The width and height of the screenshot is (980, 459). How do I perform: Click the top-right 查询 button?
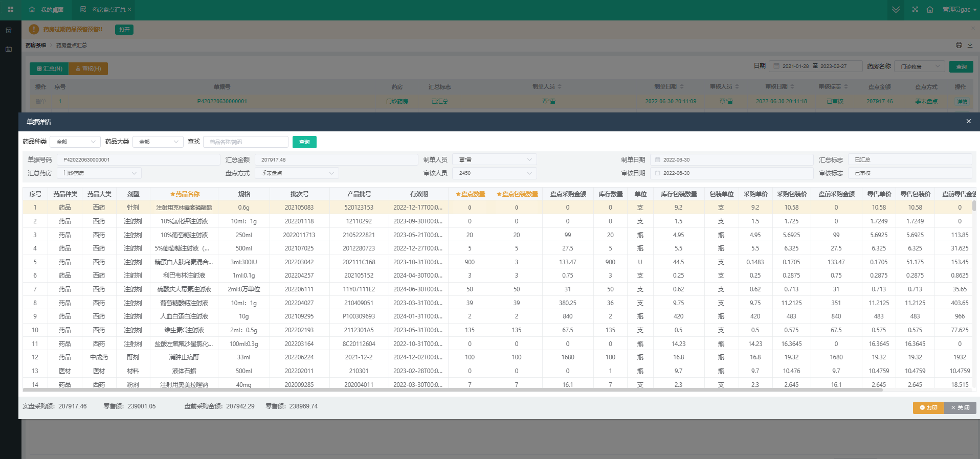[961, 67]
